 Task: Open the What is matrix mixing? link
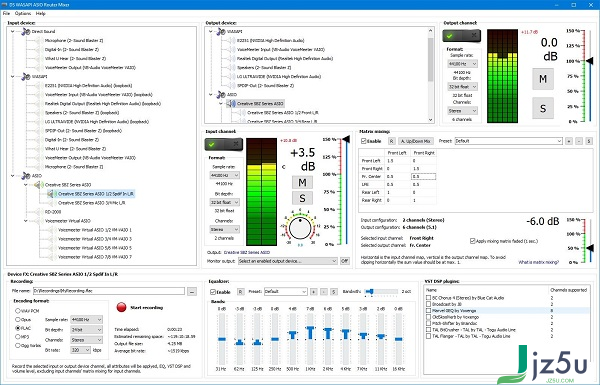point(538,262)
